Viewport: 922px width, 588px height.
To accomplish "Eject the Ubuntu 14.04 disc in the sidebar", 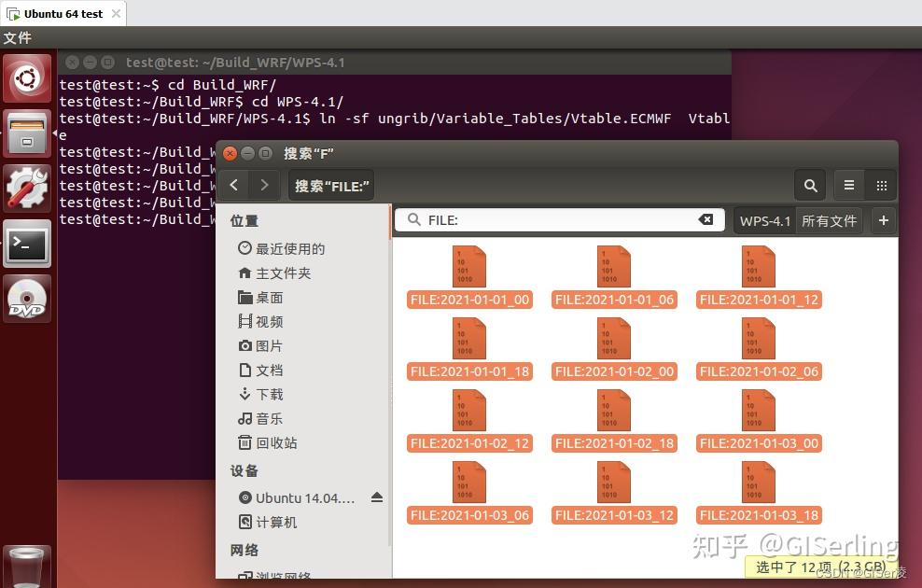I will point(377,497).
